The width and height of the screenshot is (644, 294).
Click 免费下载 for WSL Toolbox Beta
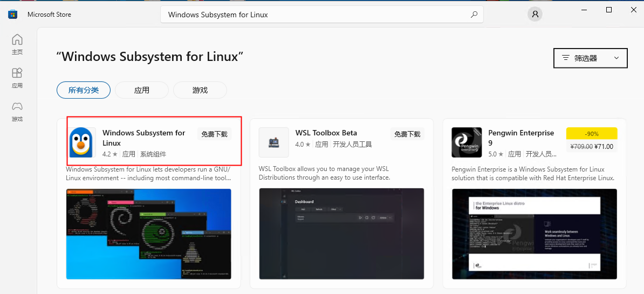[x=407, y=134]
